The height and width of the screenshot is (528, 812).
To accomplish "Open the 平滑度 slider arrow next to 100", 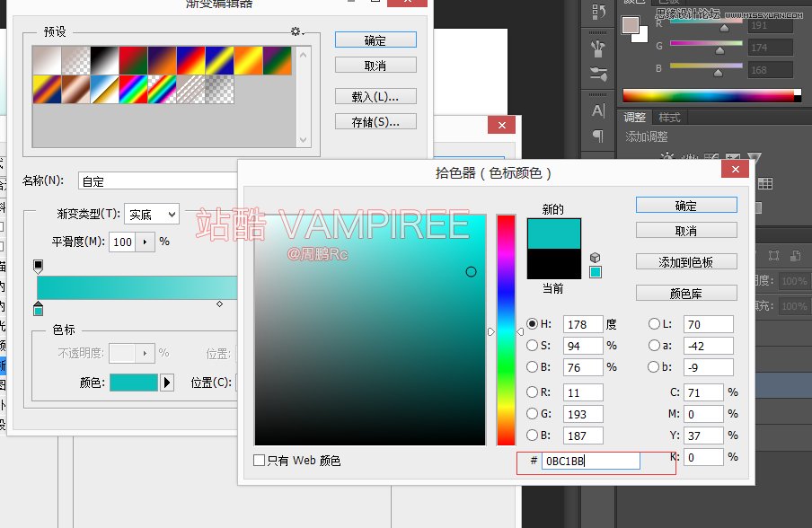I will (x=145, y=242).
